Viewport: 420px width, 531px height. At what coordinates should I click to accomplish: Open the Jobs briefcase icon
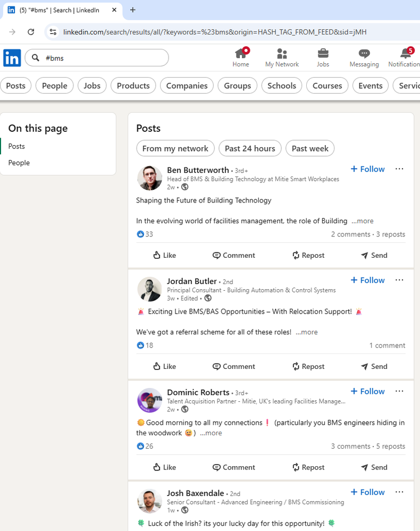point(323,57)
